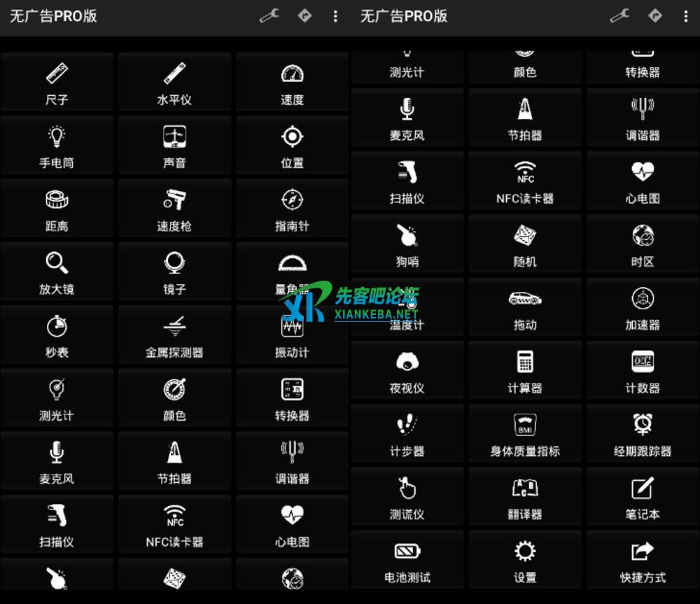Viewport: 700px width, 604px height.
Task: Launch the Level (水平仪) tool
Action: [174, 83]
